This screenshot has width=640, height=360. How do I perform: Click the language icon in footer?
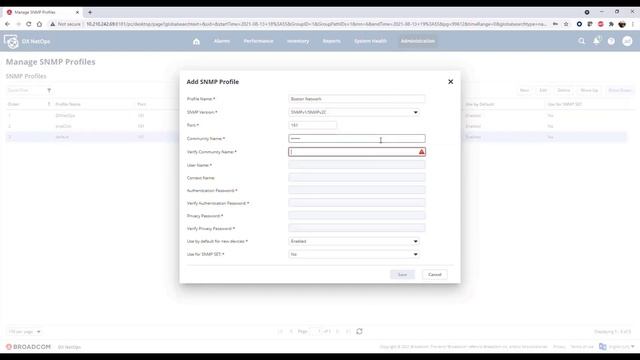(602, 347)
